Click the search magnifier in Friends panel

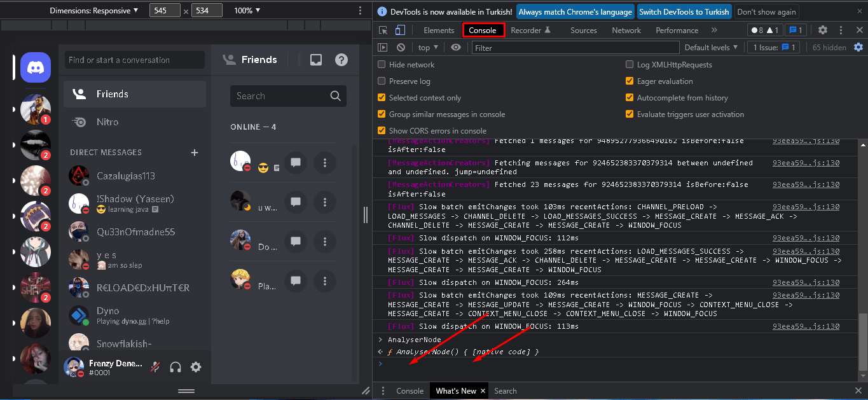(x=336, y=96)
